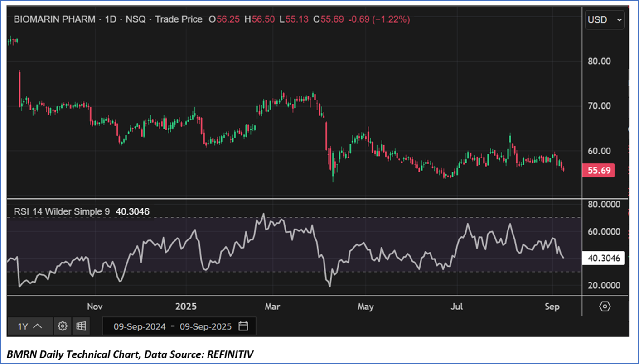Viewport: 639px width, 364px height.
Task: Click the May time axis label
Action: point(365,307)
